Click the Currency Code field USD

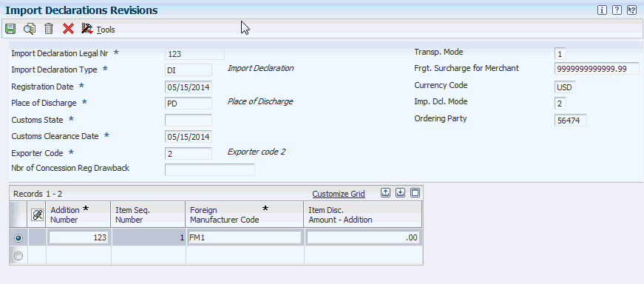[565, 87]
